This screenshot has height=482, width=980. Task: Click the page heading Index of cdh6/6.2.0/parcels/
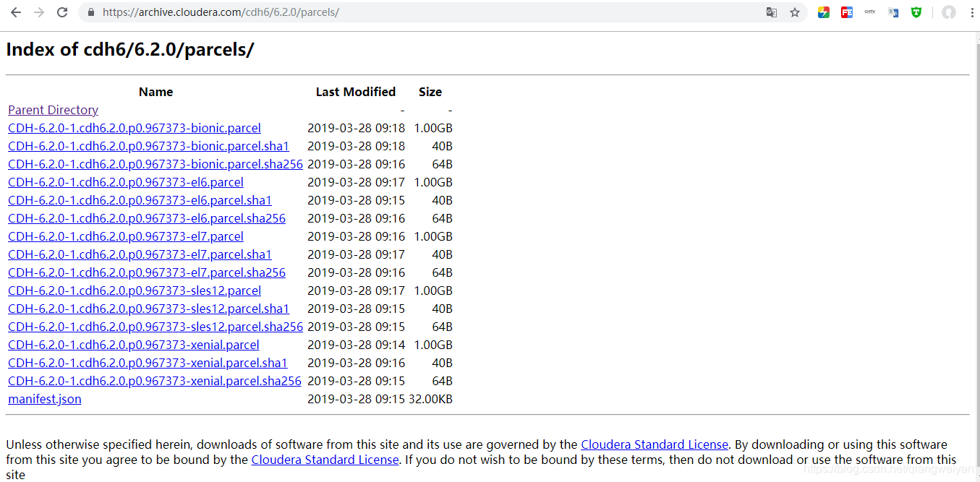[x=130, y=50]
